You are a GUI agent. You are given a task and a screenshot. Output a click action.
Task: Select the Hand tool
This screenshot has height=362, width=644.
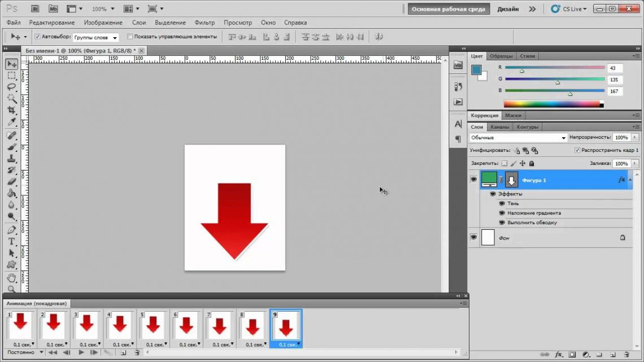tap(11, 277)
